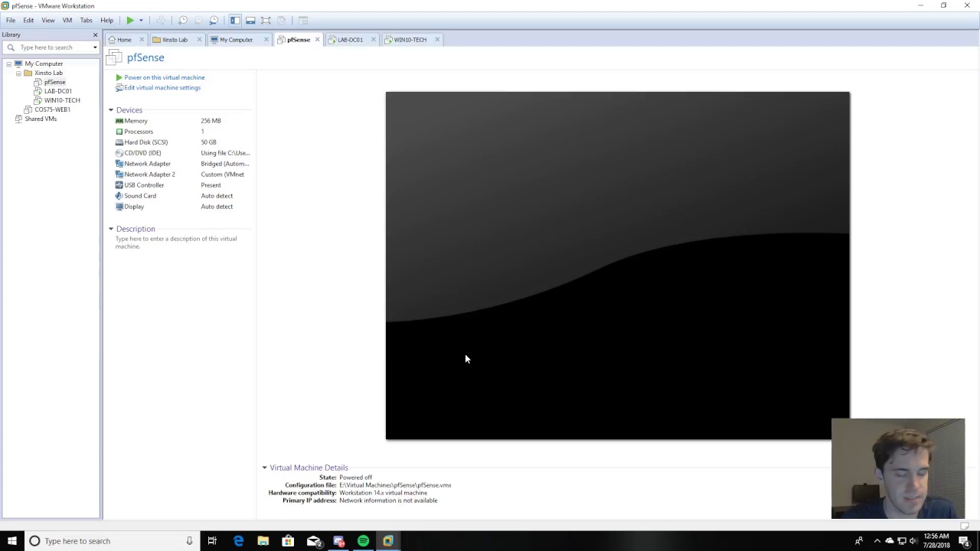
Task: Open the View menu
Action: pos(47,21)
